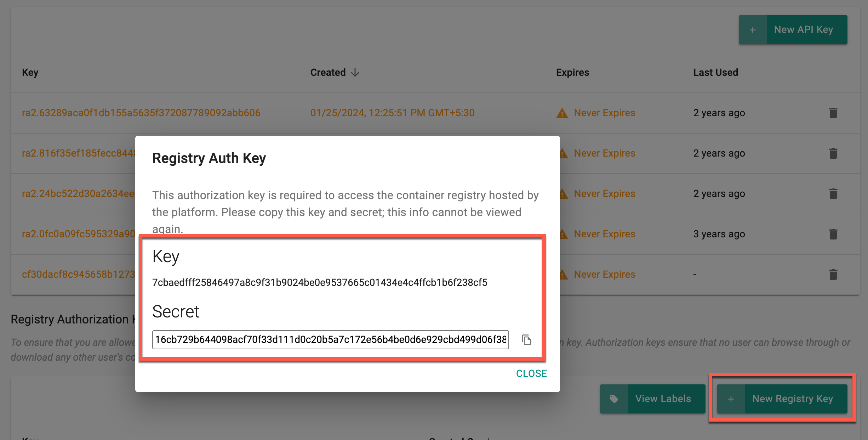Viewport: 868px width, 440px height.
Task: Click the New API Key button
Action: click(803, 30)
